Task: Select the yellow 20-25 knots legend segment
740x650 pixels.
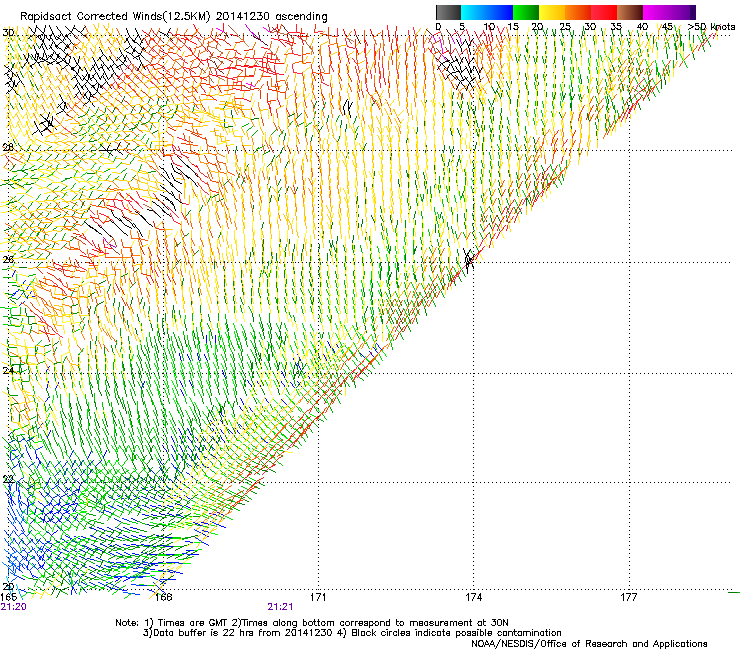Action: click(x=552, y=12)
